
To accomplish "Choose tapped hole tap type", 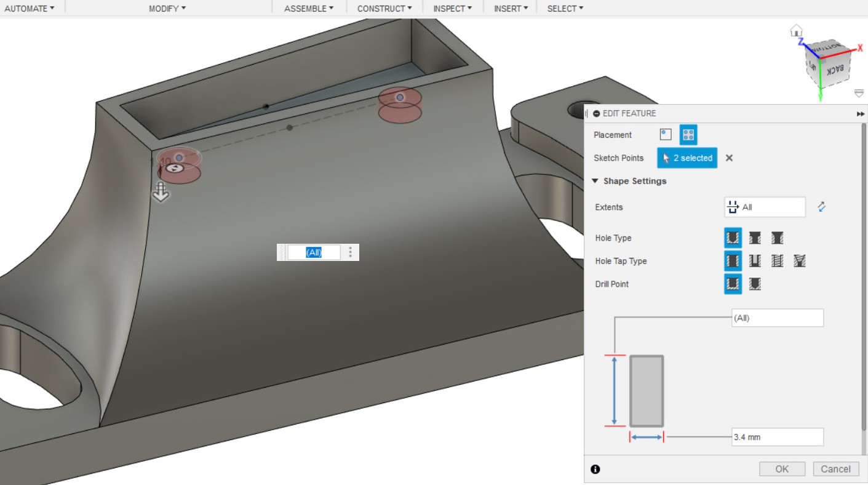I will coord(777,261).
